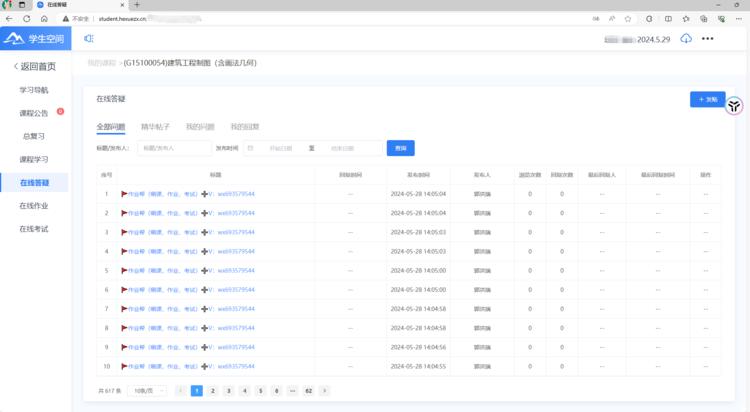Go back via 返回首页 link

point(34,67)
